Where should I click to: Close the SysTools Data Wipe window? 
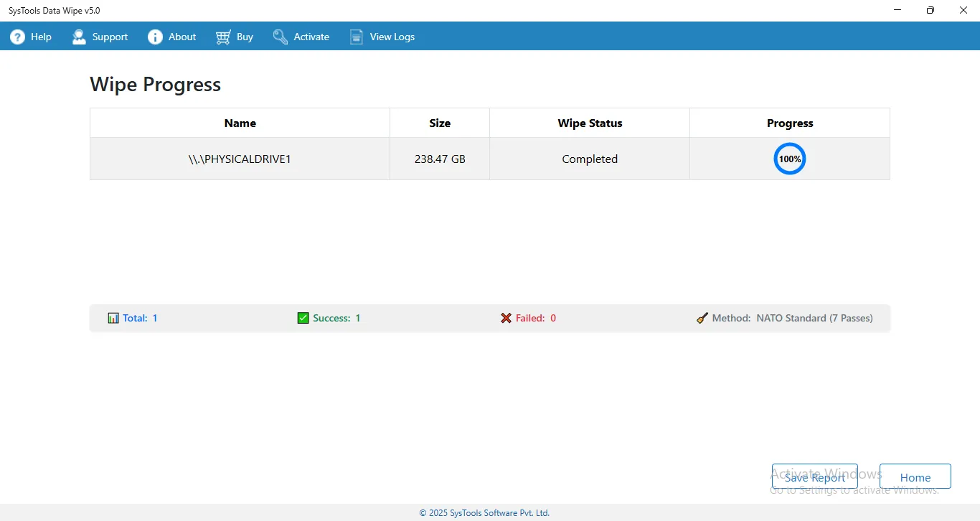click(963, 10)
